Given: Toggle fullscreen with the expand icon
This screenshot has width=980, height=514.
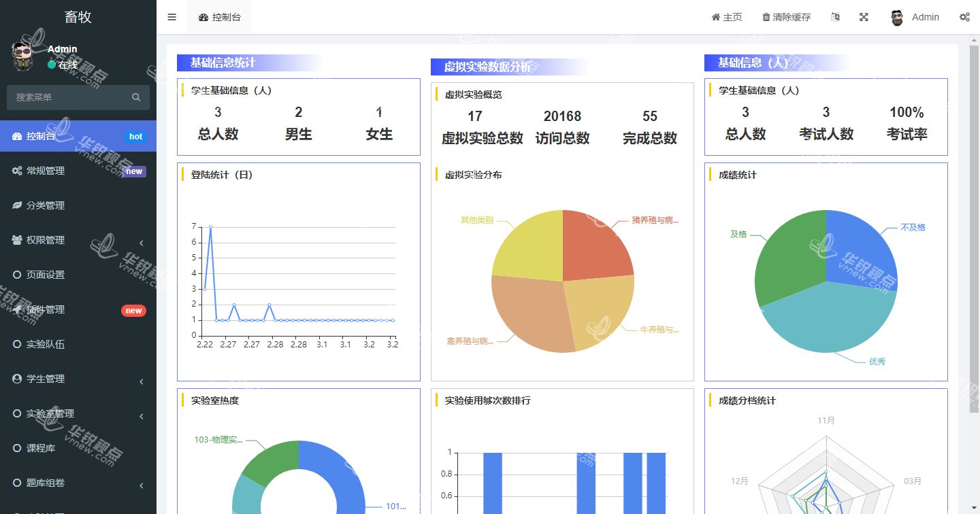Looking at the screenshot, I should click(864, 17).
